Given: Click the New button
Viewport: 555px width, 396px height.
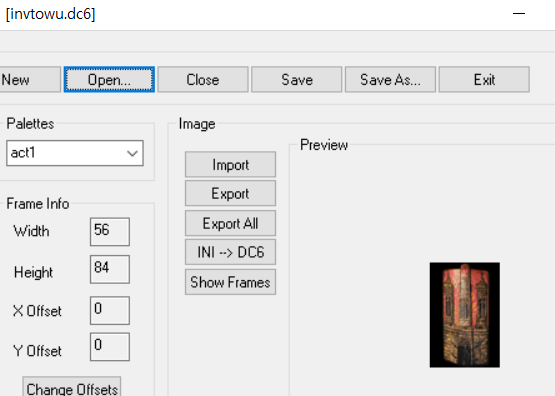Looking at the screenshot, I should pyautogui.click(x=30, y=79).
